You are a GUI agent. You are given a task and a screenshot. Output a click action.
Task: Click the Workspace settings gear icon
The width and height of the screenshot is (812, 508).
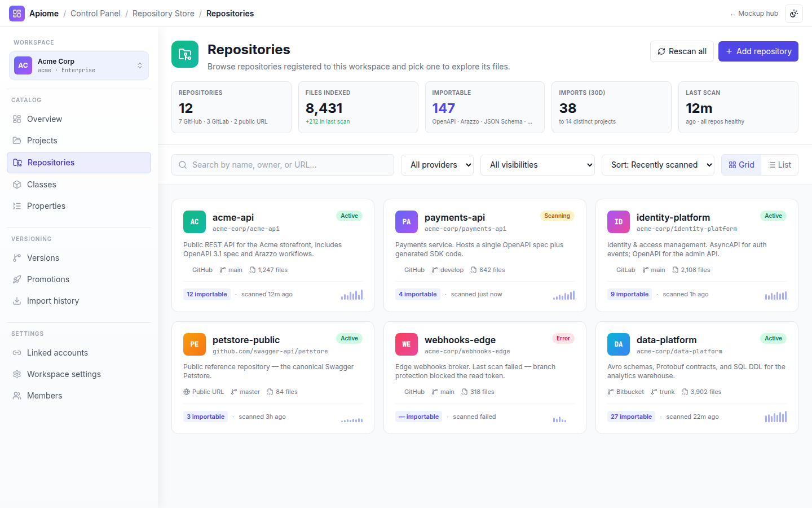coord(17,374)
